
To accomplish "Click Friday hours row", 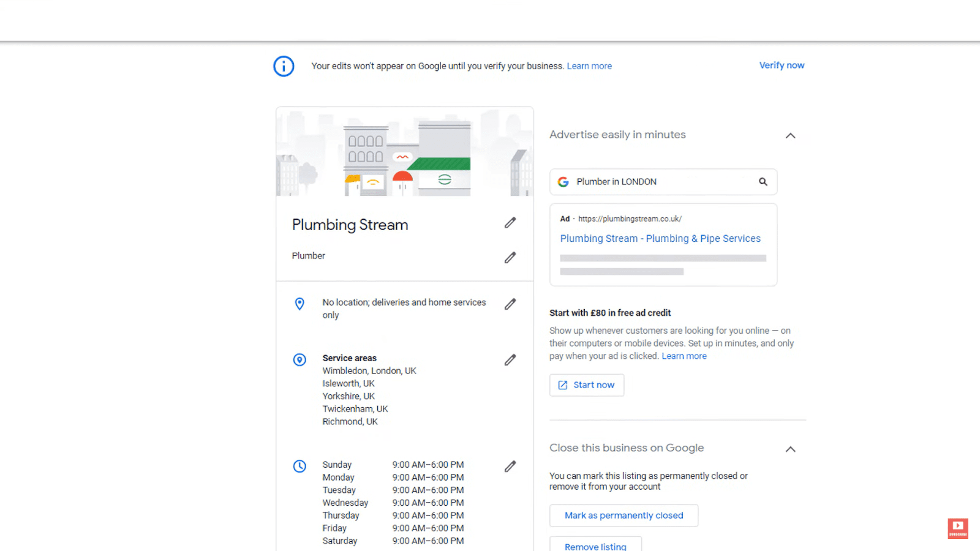I will pos(393,528).
